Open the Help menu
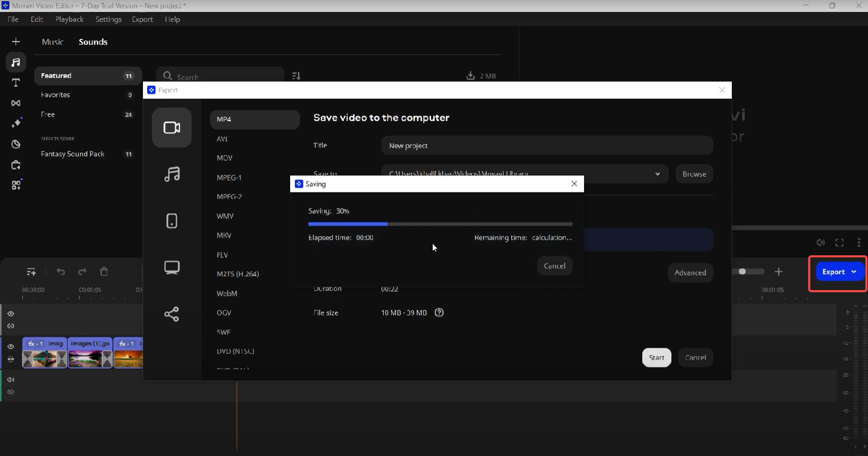 [x=173, y=19]
